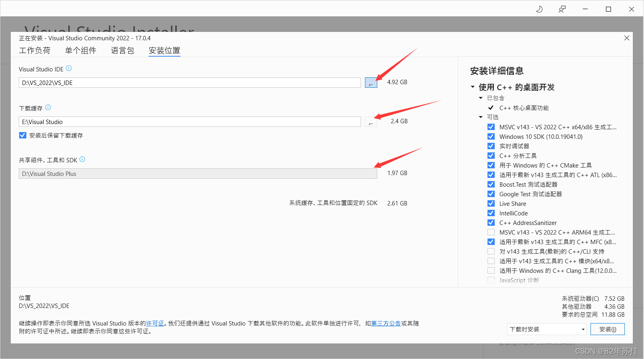Collapse the 可选 group

point(481,117)
